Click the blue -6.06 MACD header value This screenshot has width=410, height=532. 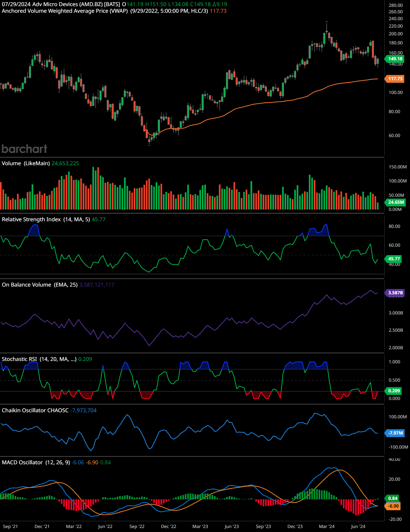(78, 462)
